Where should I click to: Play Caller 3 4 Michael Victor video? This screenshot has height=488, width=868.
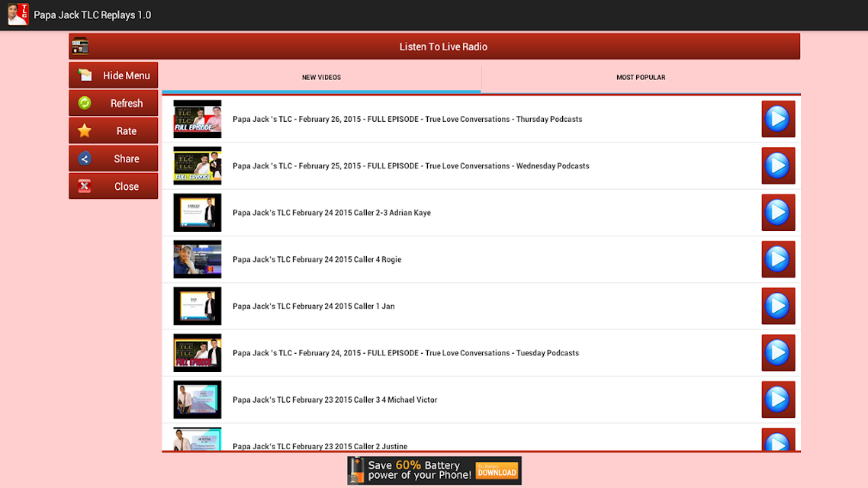coord(778,400)
